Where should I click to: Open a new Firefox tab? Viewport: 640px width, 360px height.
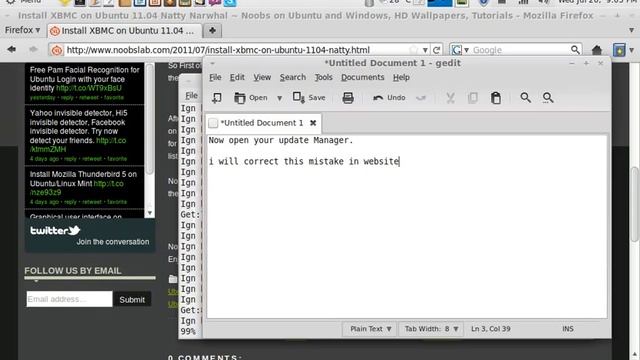(212, 31)
